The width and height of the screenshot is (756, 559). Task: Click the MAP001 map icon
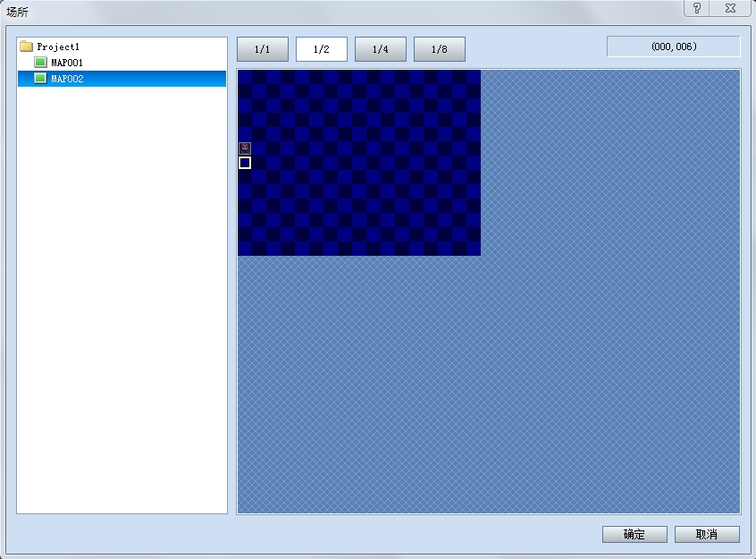[x=40, y=63]
